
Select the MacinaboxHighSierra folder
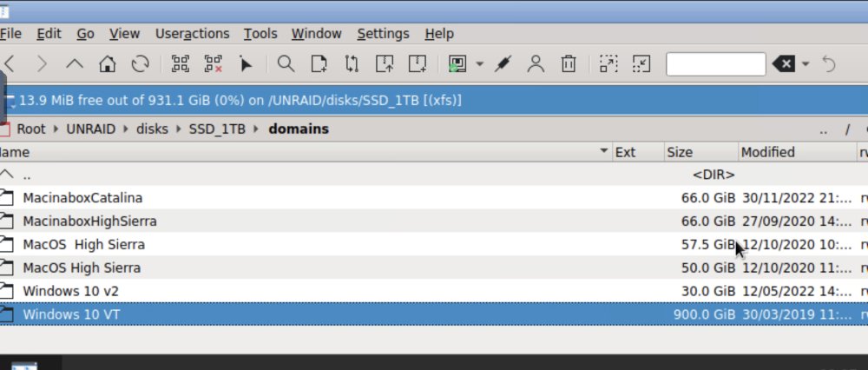(434, 221)
